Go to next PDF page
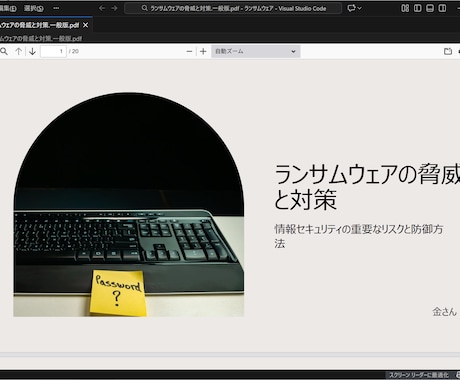 pos(32,51)
